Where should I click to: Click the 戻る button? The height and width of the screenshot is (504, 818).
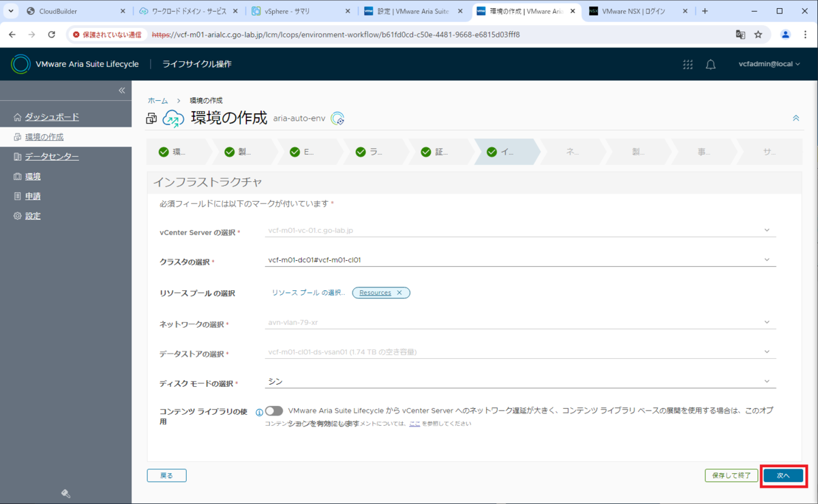tap(166, 475)
